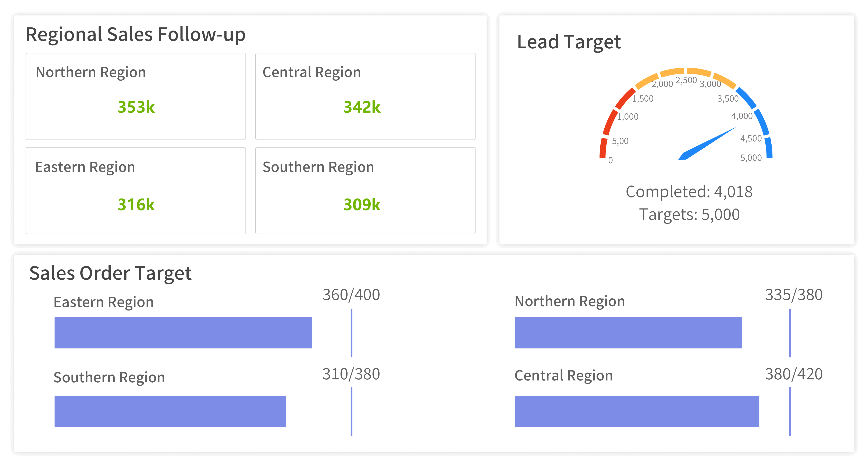Viewport: 868px width, 467px height.
Task: Click the 2,500 tick label on gauge
Action: [686, 80]
